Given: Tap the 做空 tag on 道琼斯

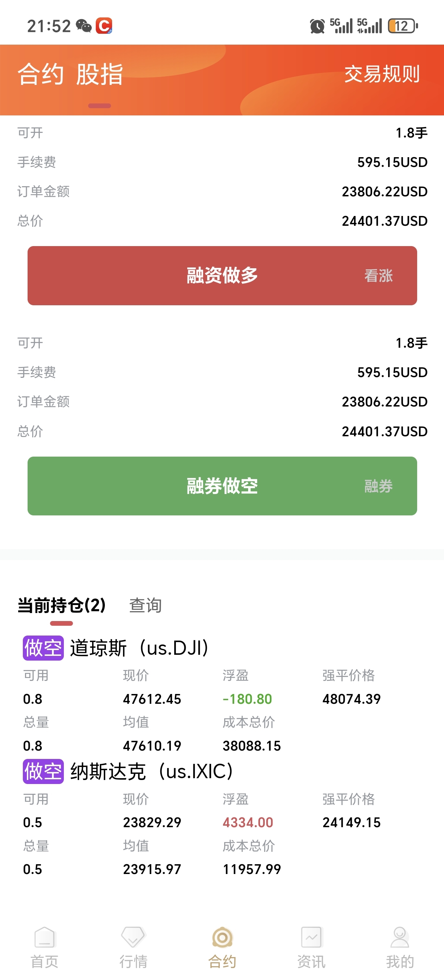Looking at the screenshot, I should (x=43, y=648).
